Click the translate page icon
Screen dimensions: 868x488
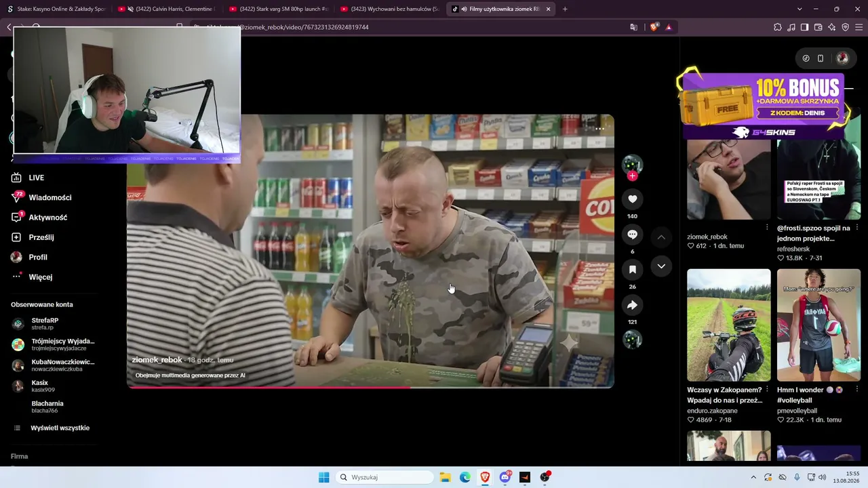coord(633,27)
